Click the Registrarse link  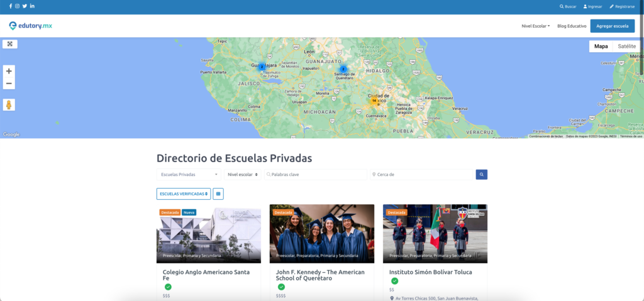[622, 6]
